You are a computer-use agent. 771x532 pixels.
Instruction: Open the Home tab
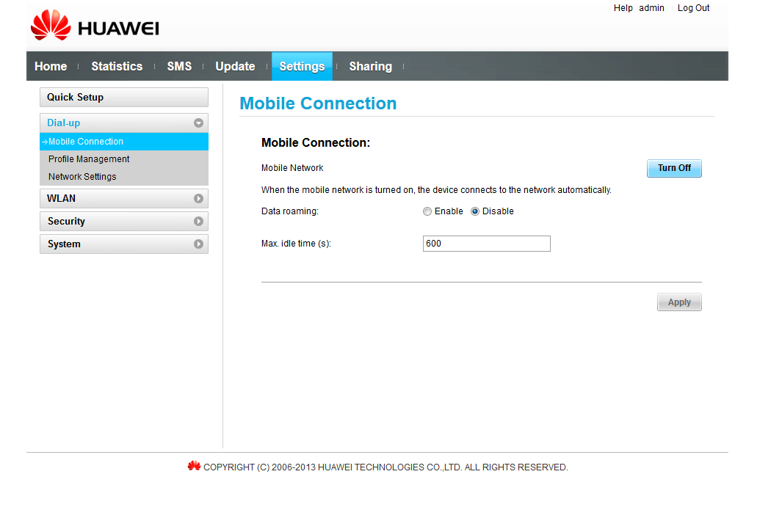51,66
